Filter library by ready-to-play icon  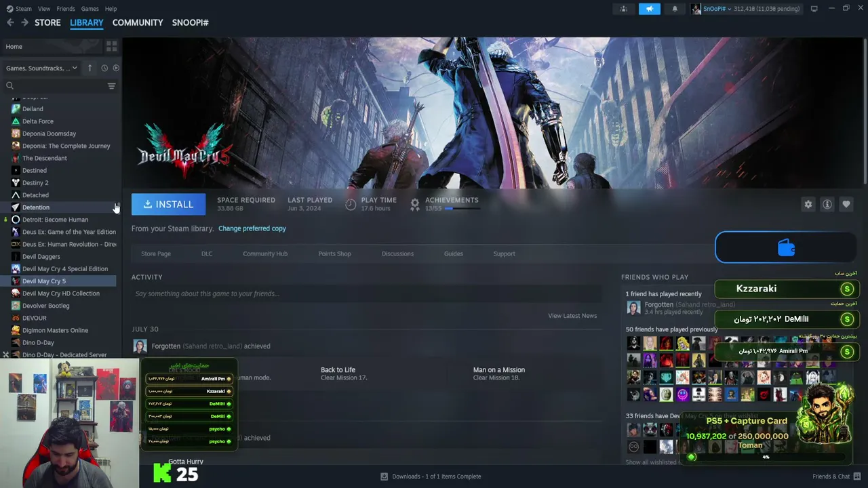click(116, 68)
